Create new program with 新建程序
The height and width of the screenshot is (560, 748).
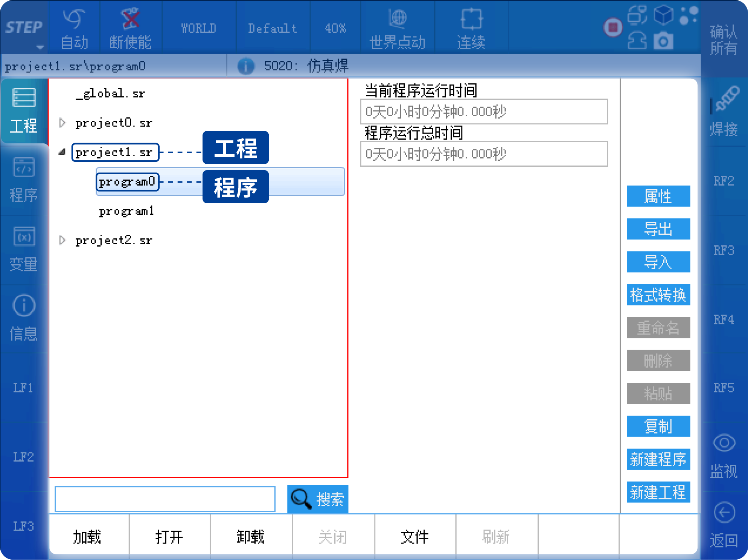point(658,459)
